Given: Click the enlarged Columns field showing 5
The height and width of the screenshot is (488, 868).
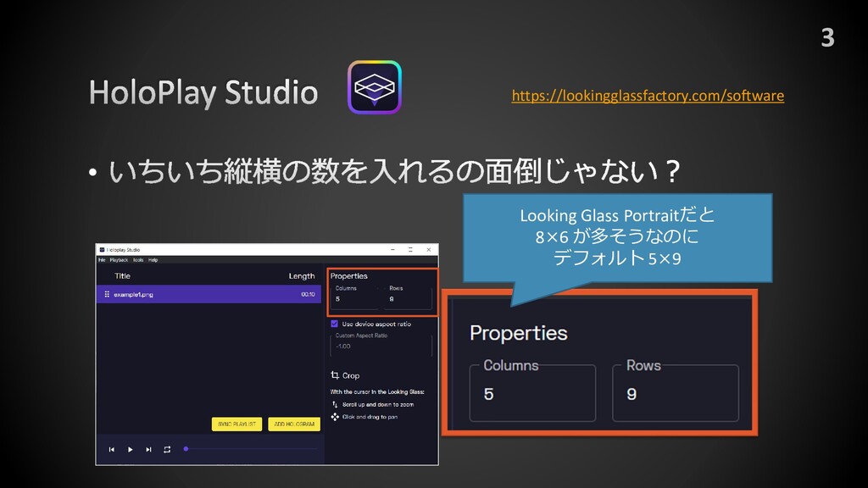Looking at the screenshot, I should point(532,393).
